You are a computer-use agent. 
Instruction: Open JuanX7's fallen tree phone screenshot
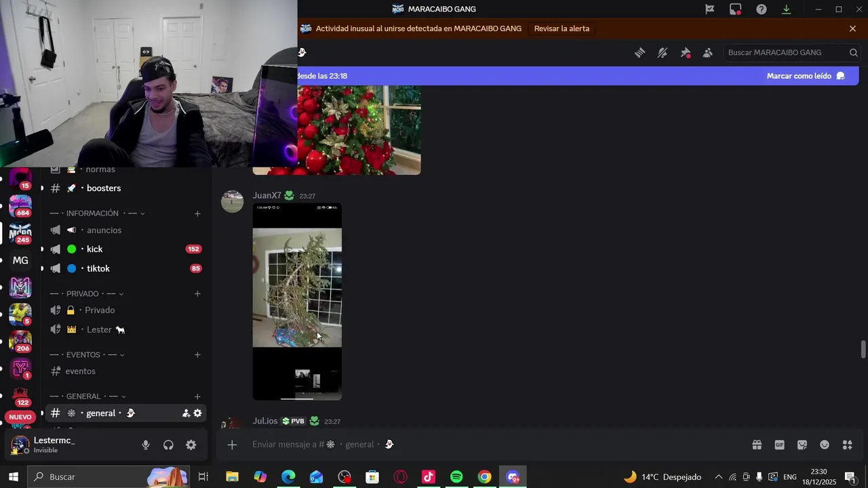pyautogui.click(x=297, y=302)
